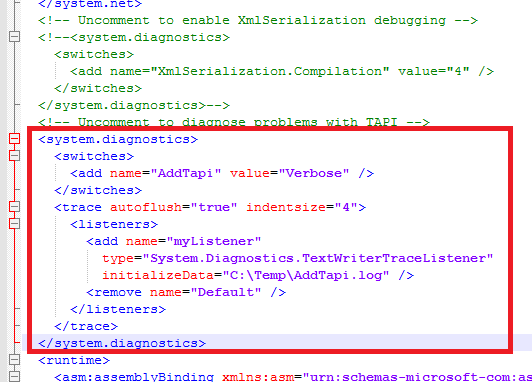Click the autoflush="true" attribute
Image resolution: width=532 pixels, height=382 pixels.
click(x=174, y=207)
